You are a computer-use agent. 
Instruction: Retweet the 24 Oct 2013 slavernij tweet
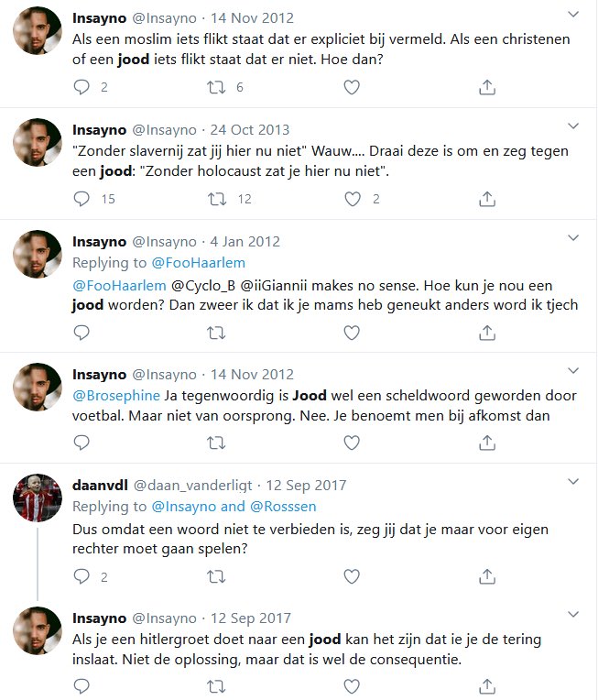click(x=217, y=199)
